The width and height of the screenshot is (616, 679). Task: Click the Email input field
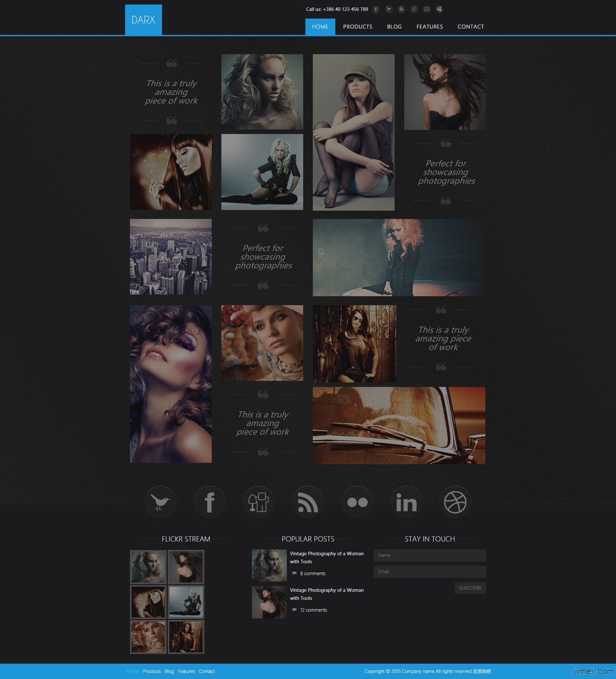[x=430, y=571]
